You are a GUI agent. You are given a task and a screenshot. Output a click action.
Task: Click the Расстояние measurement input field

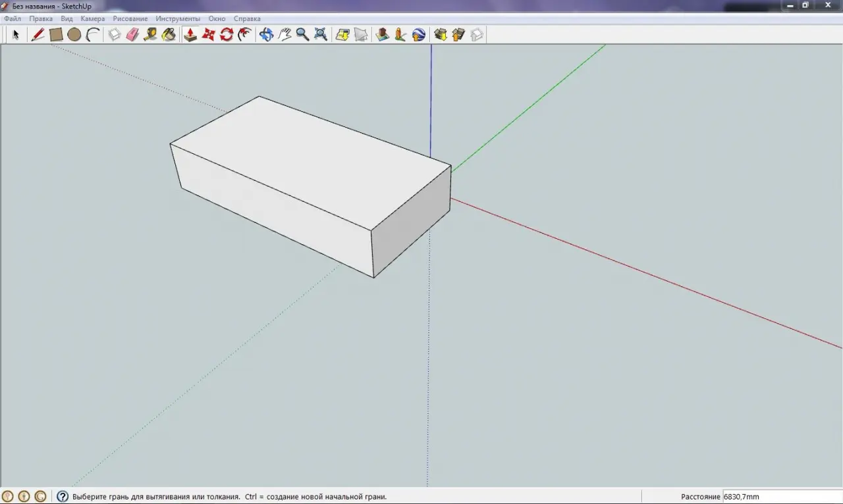780,497
